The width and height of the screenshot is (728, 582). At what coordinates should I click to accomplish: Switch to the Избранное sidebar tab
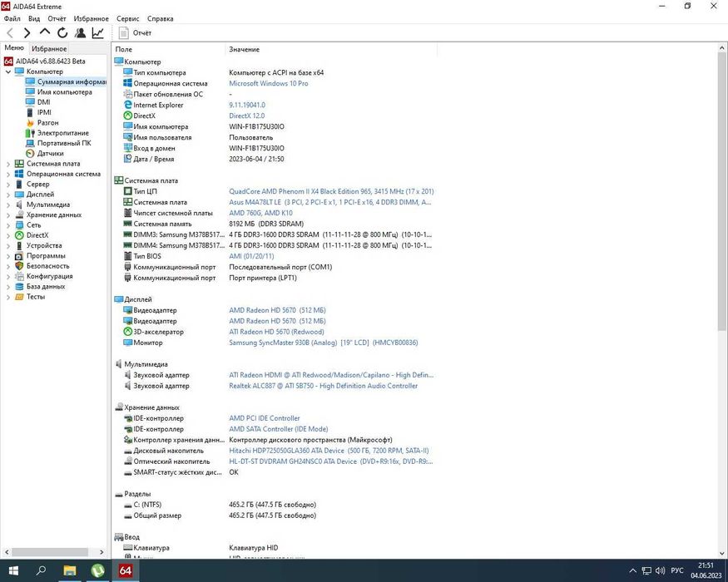click(x=49, y=49)
